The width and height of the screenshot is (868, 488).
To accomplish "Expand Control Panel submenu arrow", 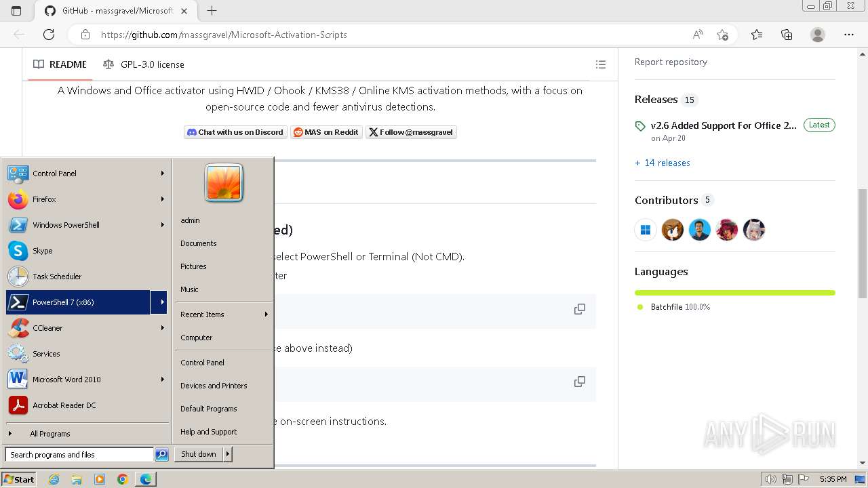I will [x=163, y=174].
